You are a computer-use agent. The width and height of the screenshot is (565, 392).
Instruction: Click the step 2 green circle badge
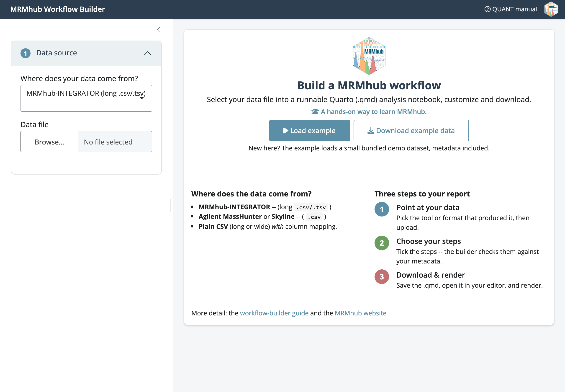382,243
